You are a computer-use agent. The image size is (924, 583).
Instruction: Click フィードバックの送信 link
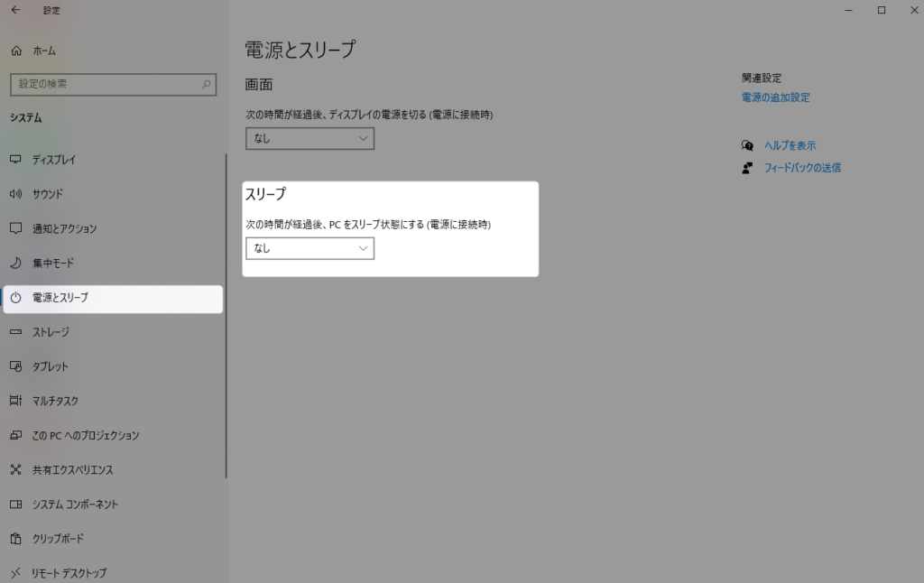[801, 168]
